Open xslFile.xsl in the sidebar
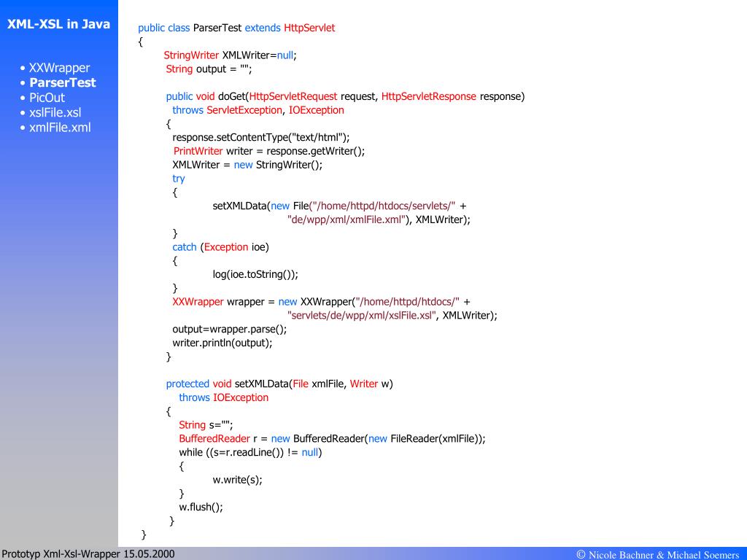 pos(55,112)
